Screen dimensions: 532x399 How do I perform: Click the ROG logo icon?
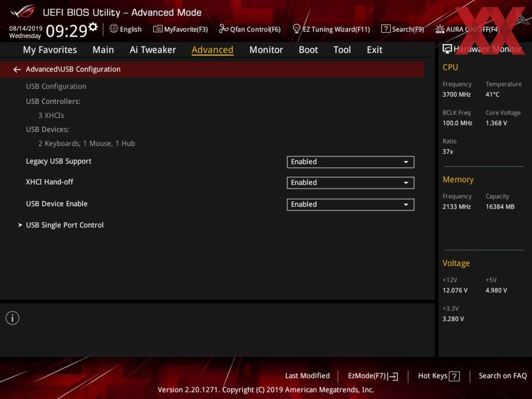(x=23, y=12)
